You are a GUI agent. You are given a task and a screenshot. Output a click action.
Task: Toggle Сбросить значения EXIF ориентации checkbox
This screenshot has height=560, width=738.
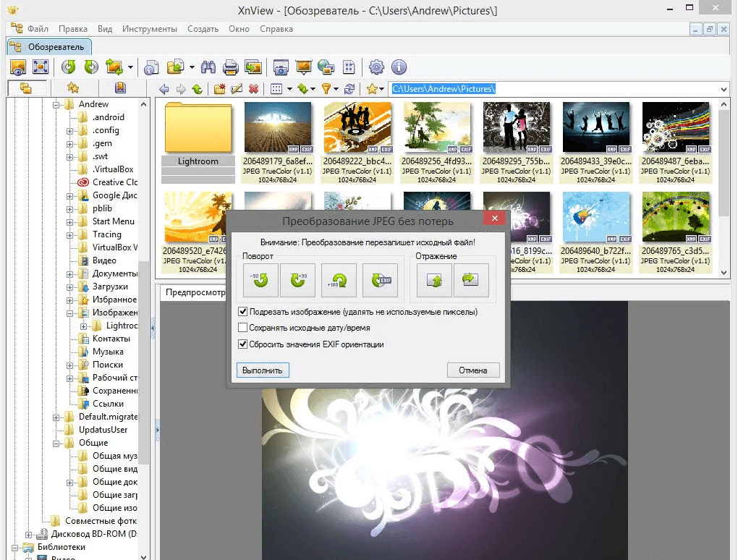tap(243, 344)
